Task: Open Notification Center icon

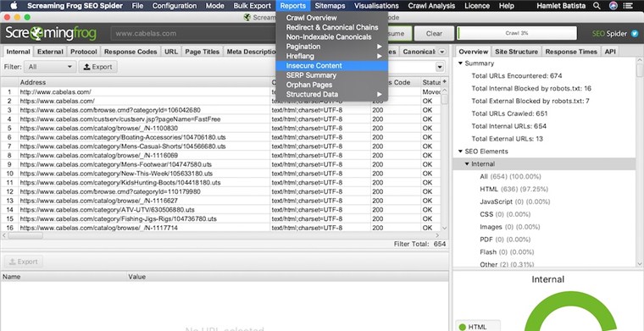Action: [x=628, y=6]
